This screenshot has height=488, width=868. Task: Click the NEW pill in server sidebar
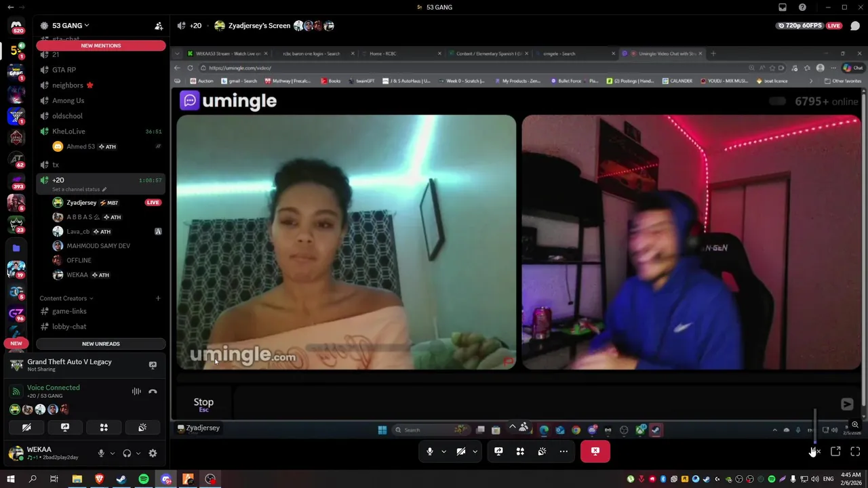coord(16,343)
